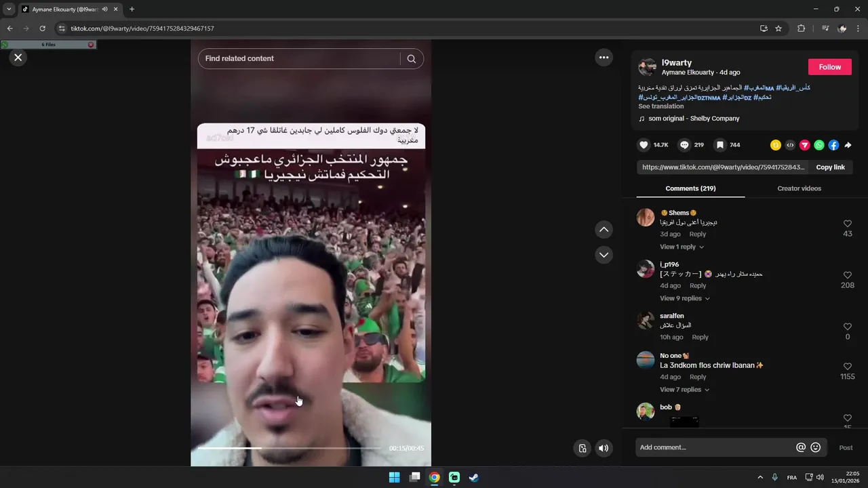This screenshot has height=488, width=868.
Task: Click the video URL text field
Action: [x=722, y=167]
